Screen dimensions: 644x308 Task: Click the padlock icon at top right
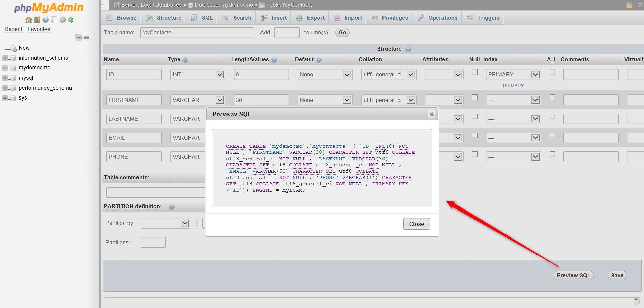point(629,5)
